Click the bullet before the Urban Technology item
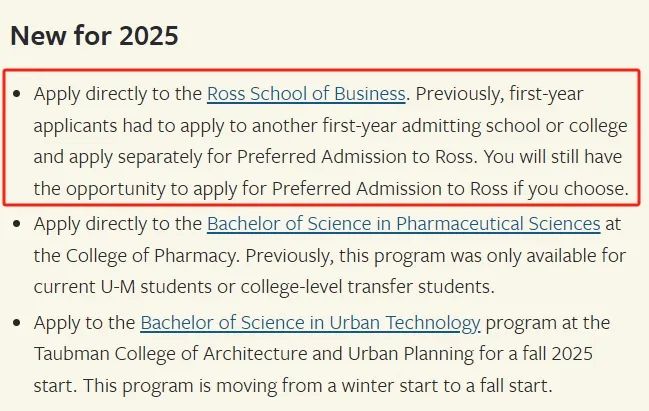649x411 pixels. coord(17,323)
